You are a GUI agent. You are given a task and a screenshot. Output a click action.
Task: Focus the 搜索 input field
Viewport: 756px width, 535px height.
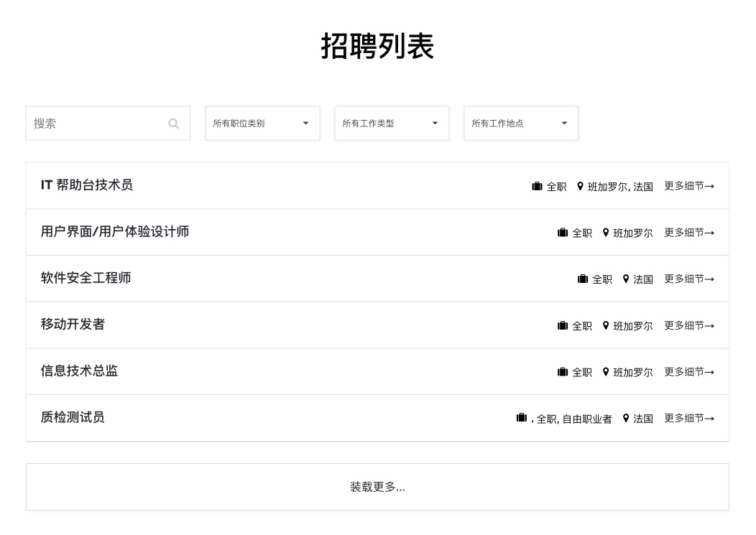point(108,124)
